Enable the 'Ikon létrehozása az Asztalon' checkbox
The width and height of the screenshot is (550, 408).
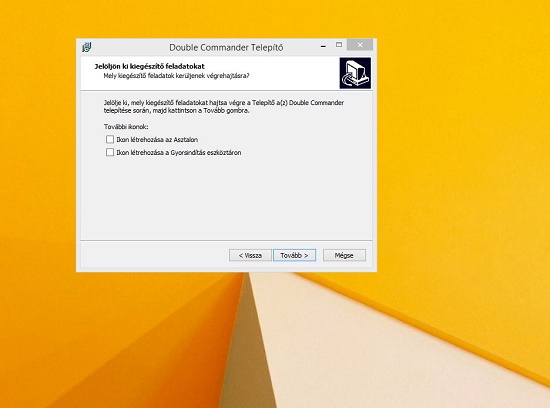[x=110, y=139]
